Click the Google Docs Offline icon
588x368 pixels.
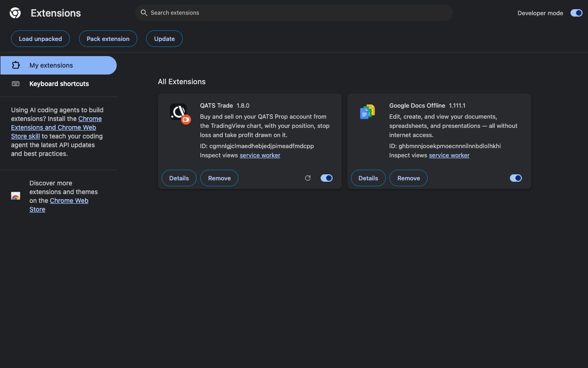[367, 112]
